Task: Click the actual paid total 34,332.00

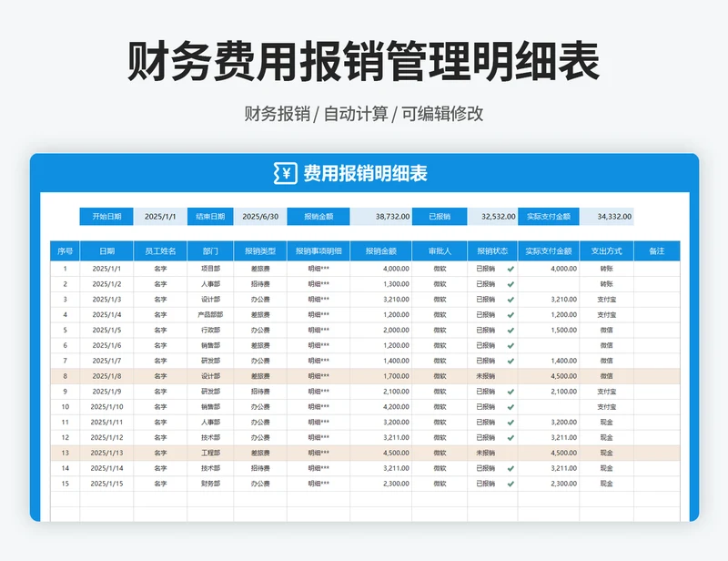Action: 606,217
